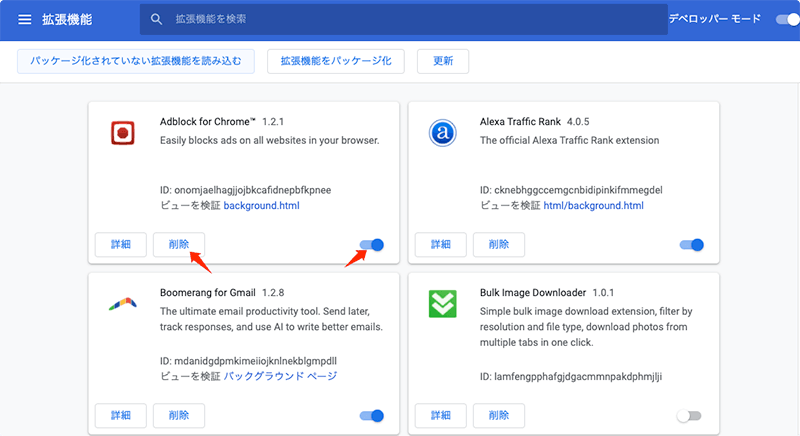Click the Adblock for Chrome icon
The height and width of the screenshot is (436, 800).
point(122,133)
